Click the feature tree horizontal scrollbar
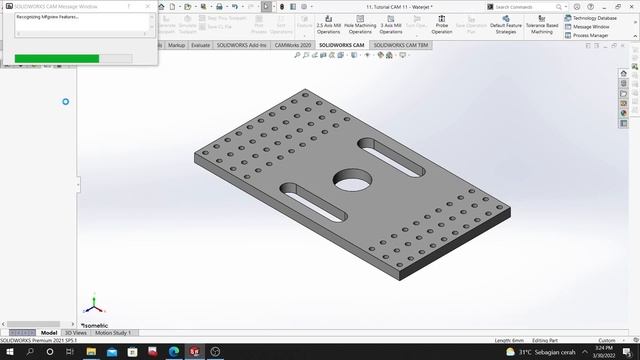Viewport: 640px width, 360px height. [39, 324]
